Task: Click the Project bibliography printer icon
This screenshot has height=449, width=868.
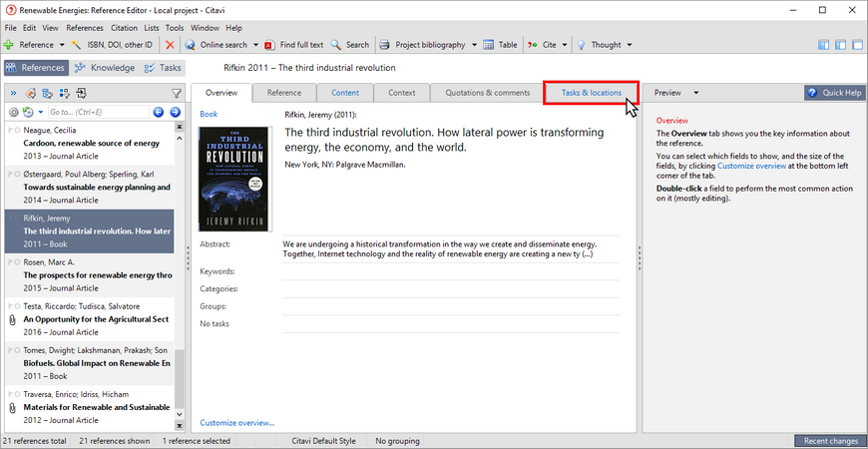Action: pos(385,45)
